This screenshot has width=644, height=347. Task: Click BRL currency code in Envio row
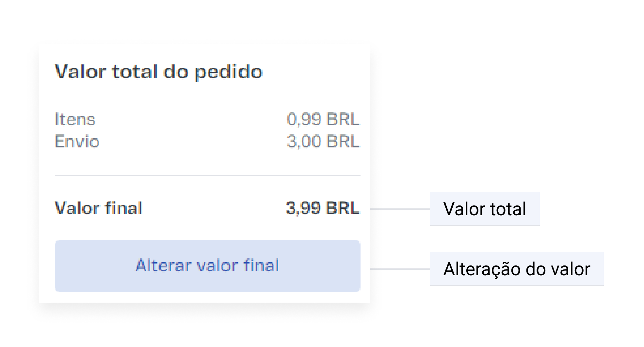click(343, 142)
